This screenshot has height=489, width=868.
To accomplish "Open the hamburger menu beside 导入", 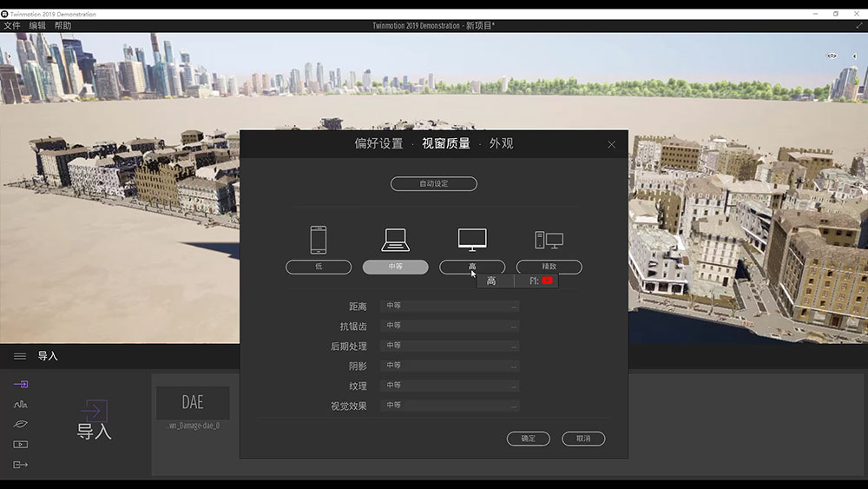I will [x=19, y=356].
